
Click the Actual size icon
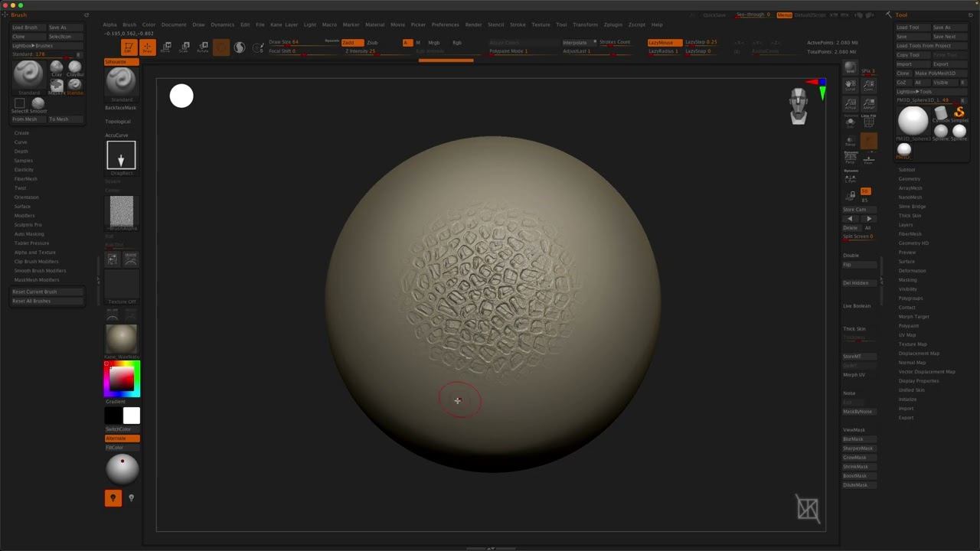click(x=851, y=103)
